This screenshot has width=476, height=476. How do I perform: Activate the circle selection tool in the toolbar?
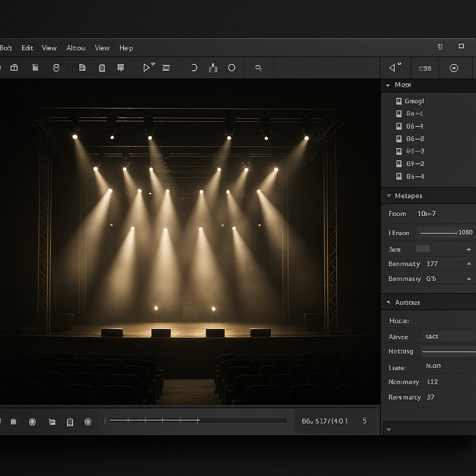231,67
